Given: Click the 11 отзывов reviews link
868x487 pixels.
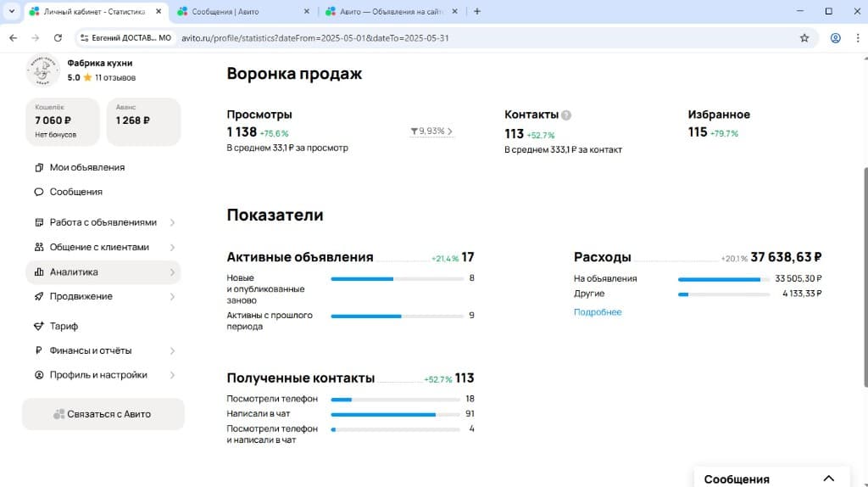Looking at the screenshot, I should click(115, 77).
